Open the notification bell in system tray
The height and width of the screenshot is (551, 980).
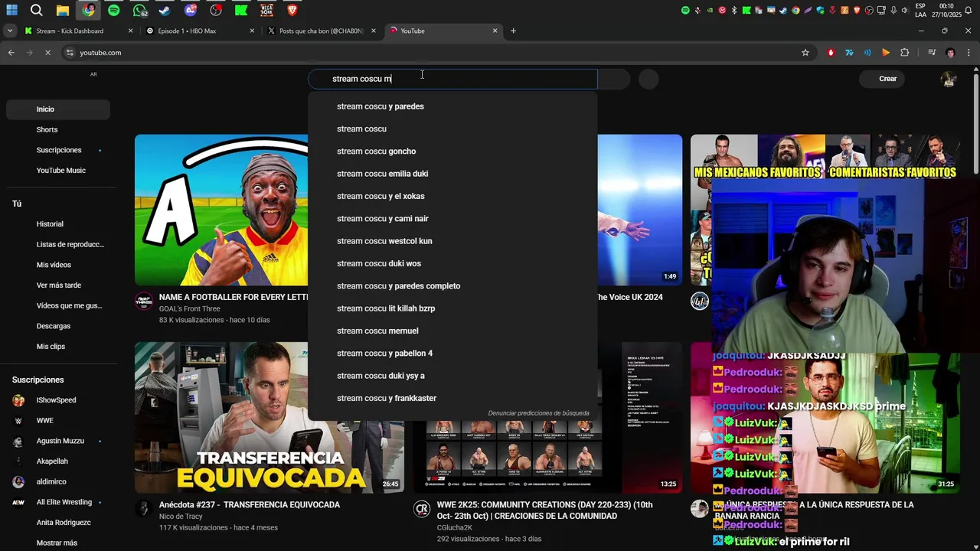(968, 10)
